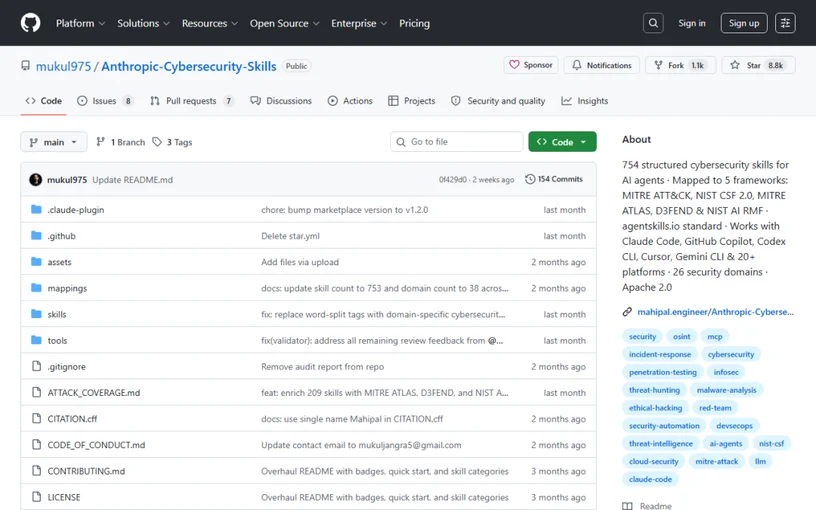816x510 pixels.
Task: Open Anthropic-Cybersecurity-Skills repository name link
Action: 188,66
